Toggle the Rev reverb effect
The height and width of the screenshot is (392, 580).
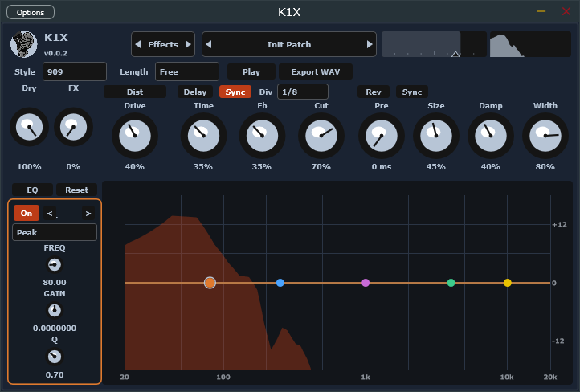coord(374,92)
